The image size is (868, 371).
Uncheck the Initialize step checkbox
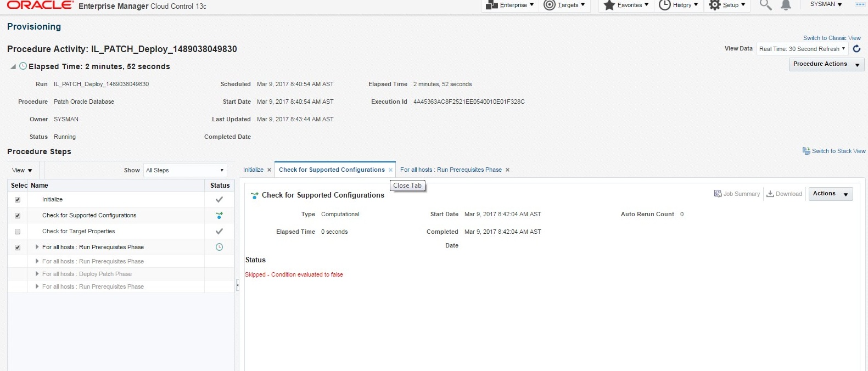pos(18,200)
